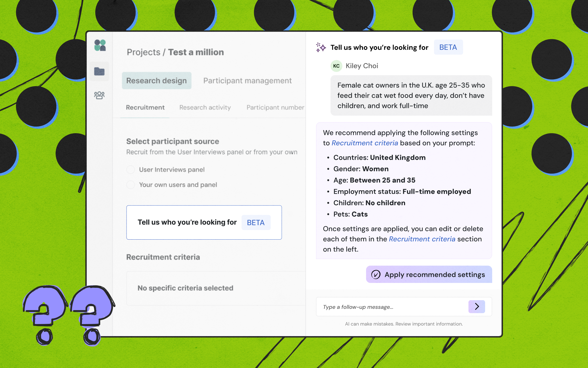Screen dimensions: 588x368
Task: Click the User Interviews logo icon
Action: 100,45
